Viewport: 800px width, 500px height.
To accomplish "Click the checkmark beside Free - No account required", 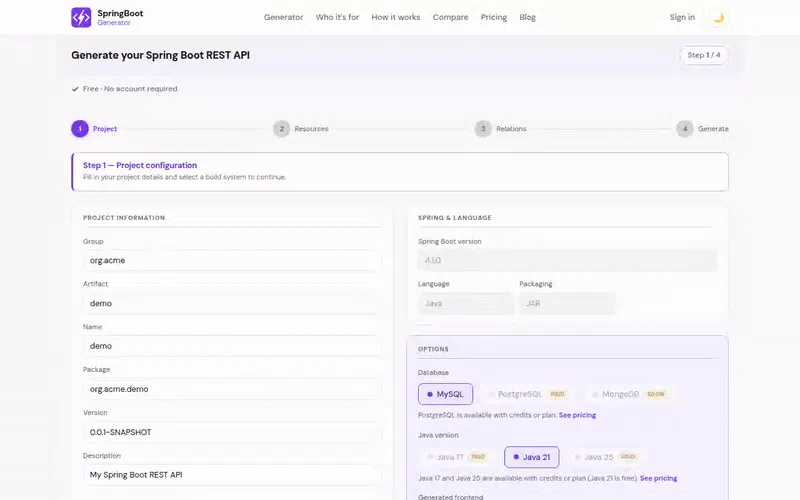I will point(76,89).
